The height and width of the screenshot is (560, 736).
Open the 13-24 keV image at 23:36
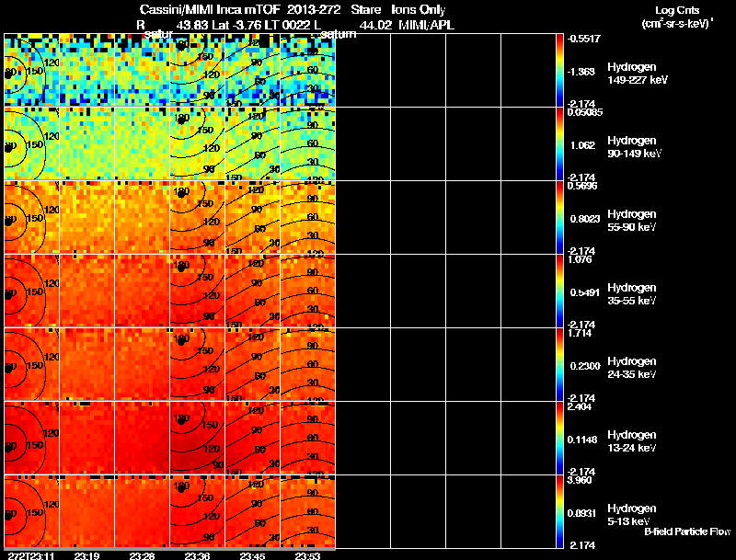point(197,438)
